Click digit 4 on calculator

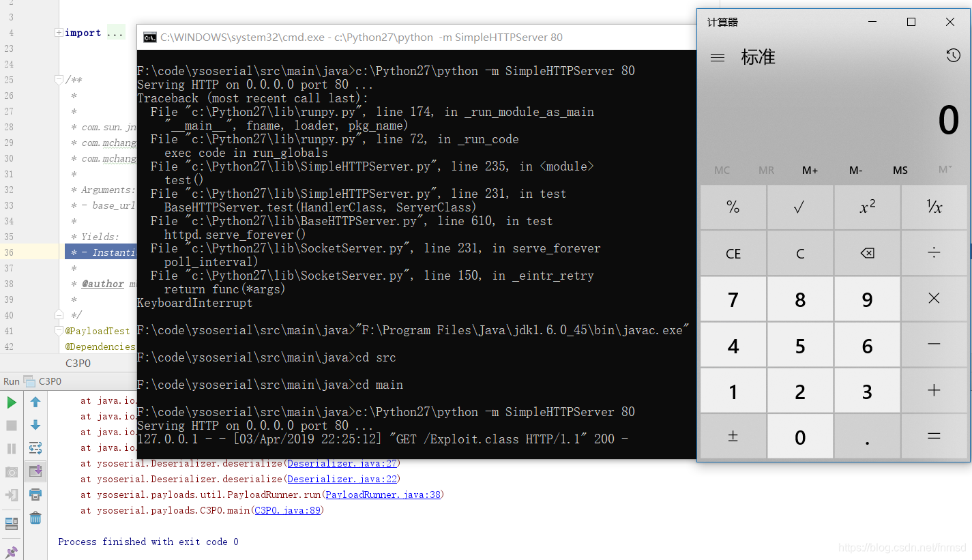click(733, 344)
